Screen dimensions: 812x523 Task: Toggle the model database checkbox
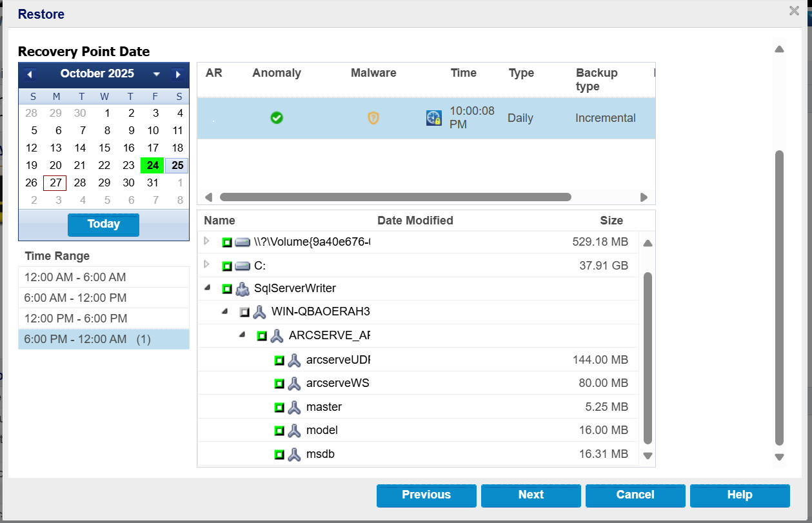tap(279, 431)
